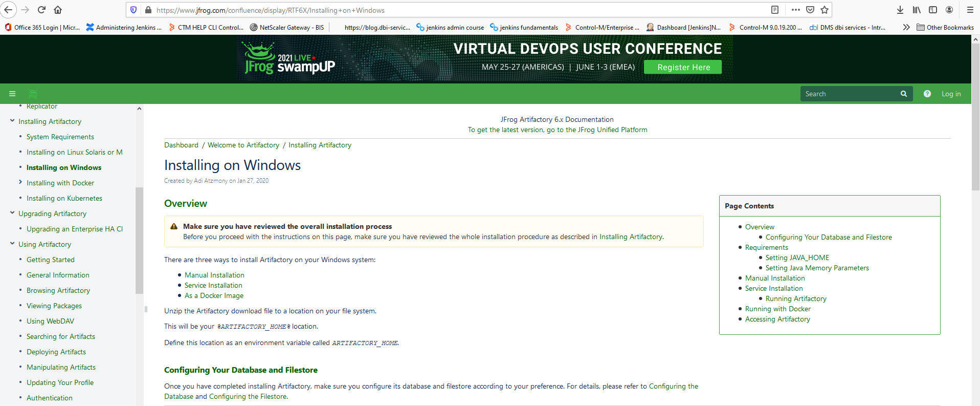Screen dimensions: 980x406
Task: Collapse the Using Artifactory tree node
Action: pyautogui.click(x=12, y=244)
